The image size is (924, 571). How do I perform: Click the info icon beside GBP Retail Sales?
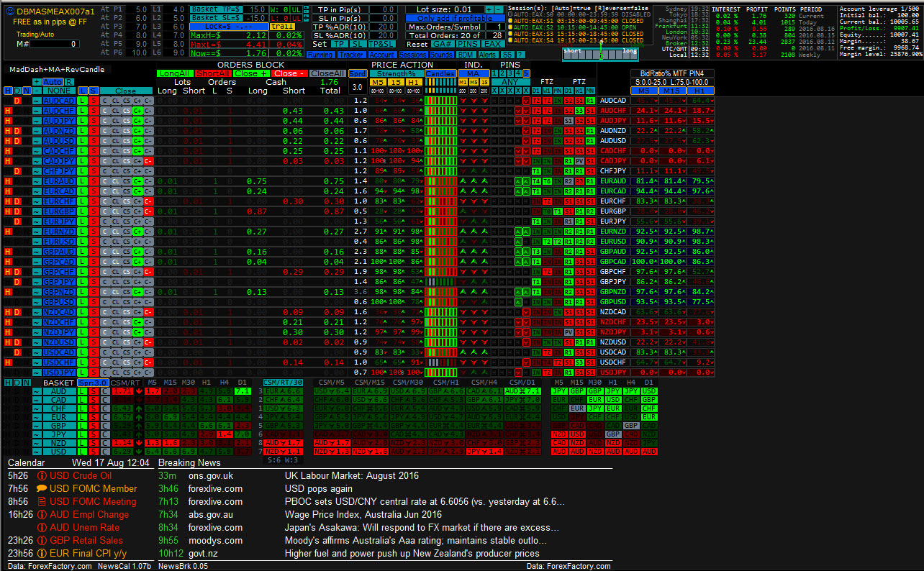tap(42, 540)
